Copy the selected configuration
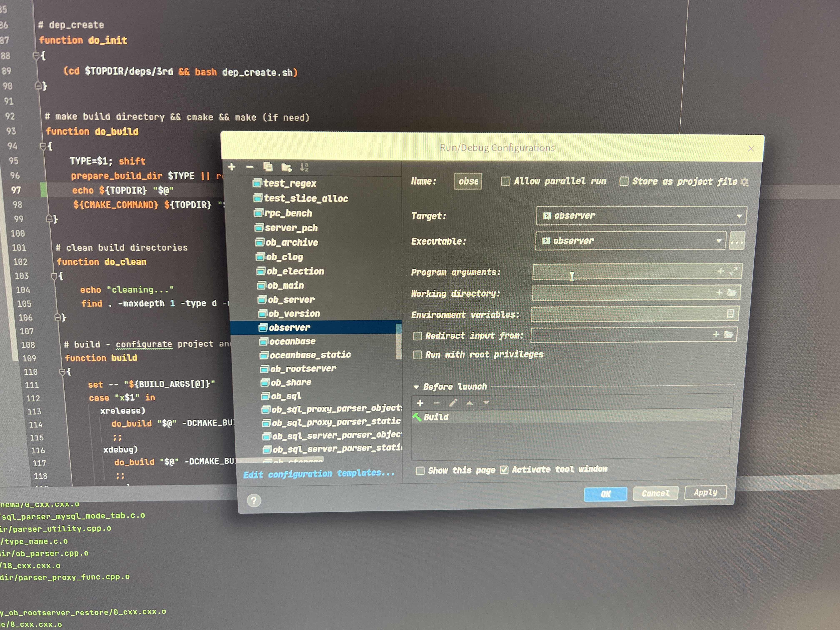Image resolution: width=840 pixels, height=630 pixels. (x=268, y=167)
